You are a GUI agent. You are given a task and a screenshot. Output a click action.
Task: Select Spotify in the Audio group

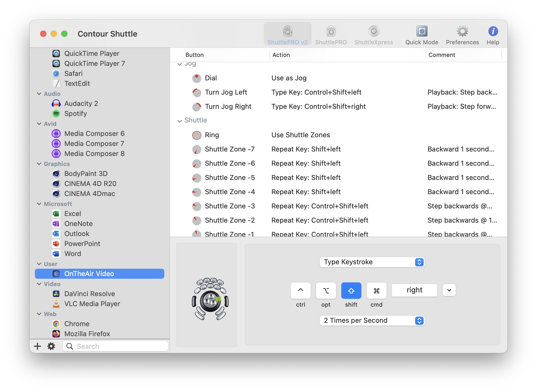coord(99,114)
